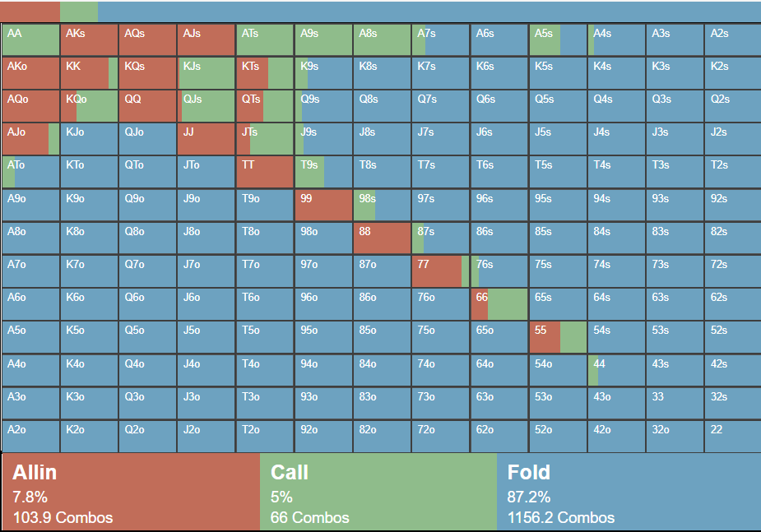Select the T9s suited connector cell
The image size is (761, 532).
click(x=323, y=172)
